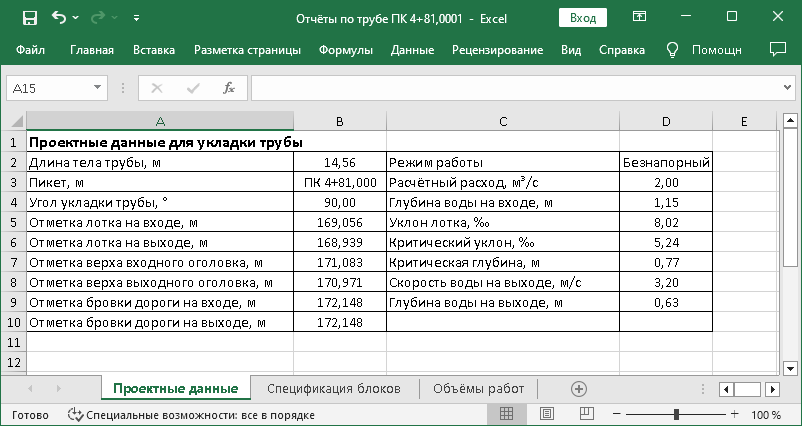Open the undo history dropdown arrow
The height and width of the screenshot is (426, 802).
[x=76, y=18]
